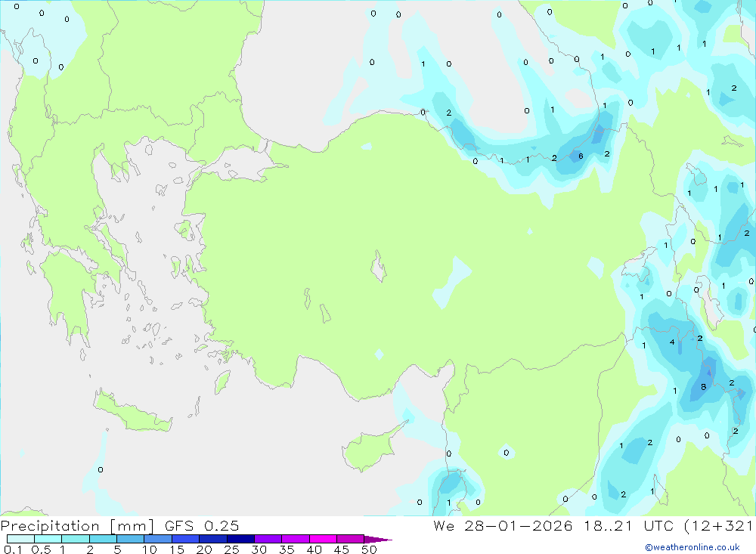Pick the 2–5 mm legend swatch
Image resolution: width=756 pixels, height=554 pixels.
coord(103,539)
